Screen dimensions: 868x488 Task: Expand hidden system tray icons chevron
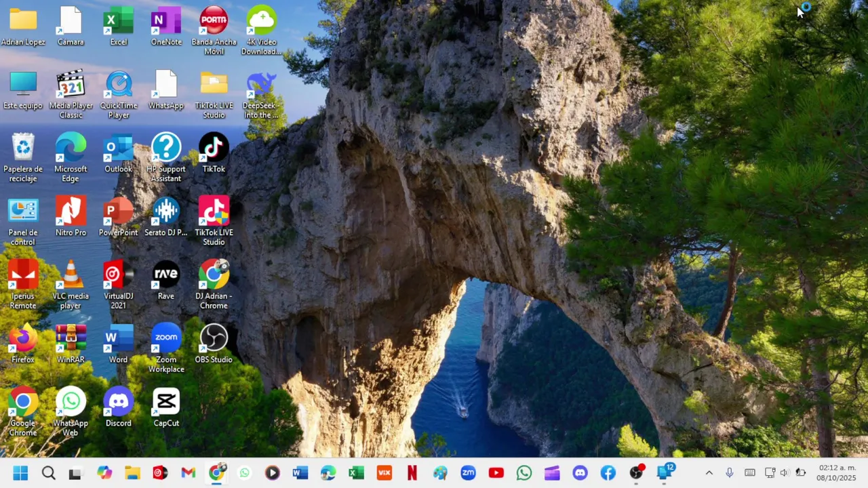pyautogui.click(x=709, y=473)
